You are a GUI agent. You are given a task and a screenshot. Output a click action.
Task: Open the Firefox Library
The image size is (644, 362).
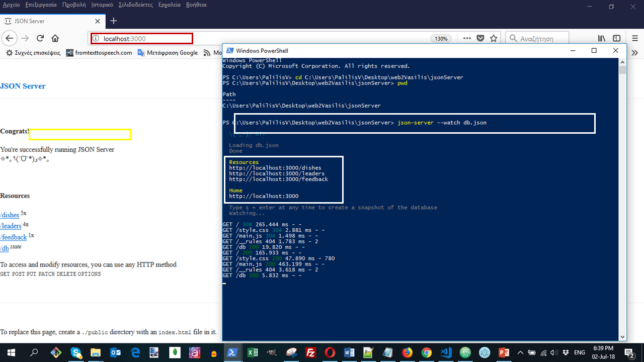601,38
